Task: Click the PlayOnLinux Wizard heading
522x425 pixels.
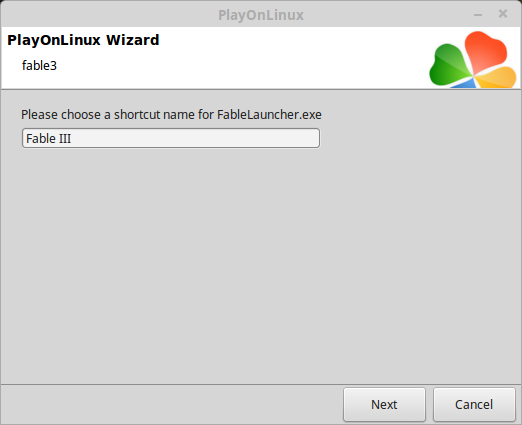Action: [x=83, y=40]
